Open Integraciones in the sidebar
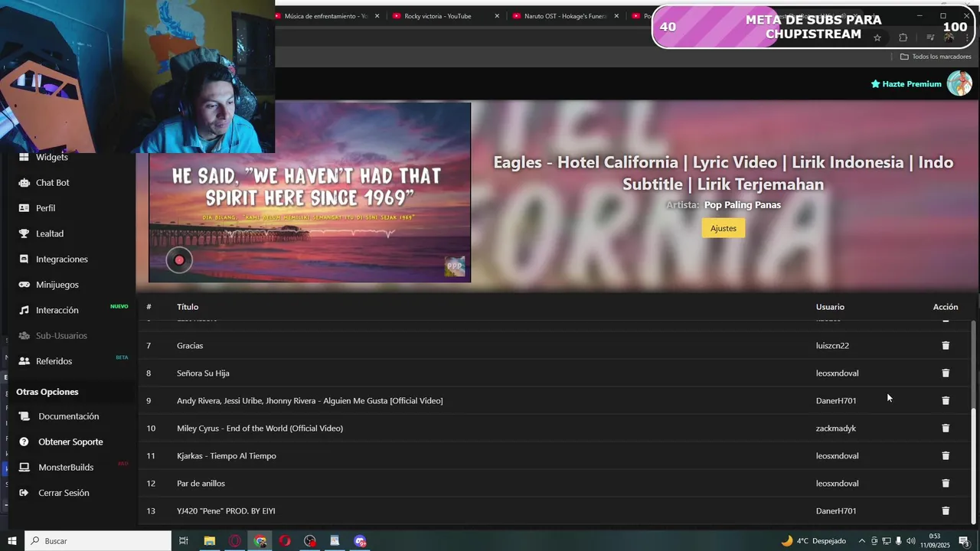The width and height of the screenshot is (980, 551). (61, 259)
